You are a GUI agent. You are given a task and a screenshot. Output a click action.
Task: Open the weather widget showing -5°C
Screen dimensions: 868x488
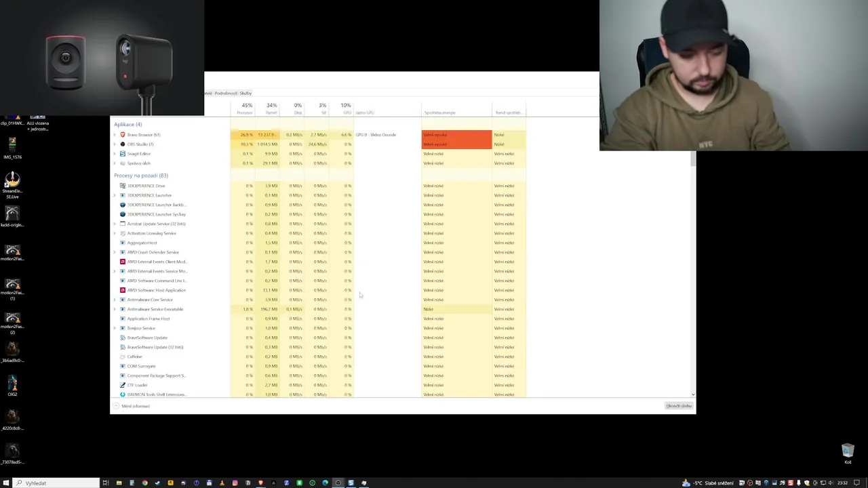click(x=709, y=483)
